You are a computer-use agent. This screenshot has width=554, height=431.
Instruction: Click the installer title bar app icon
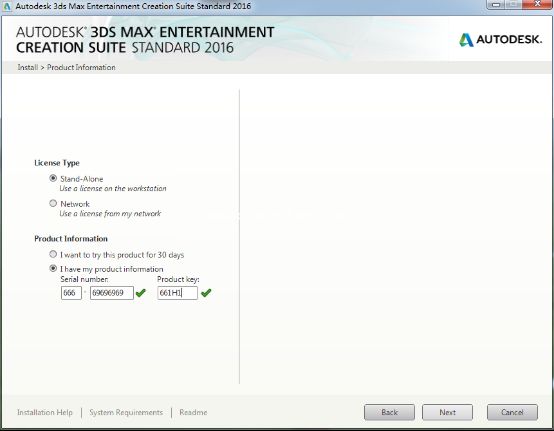[7, 6]
